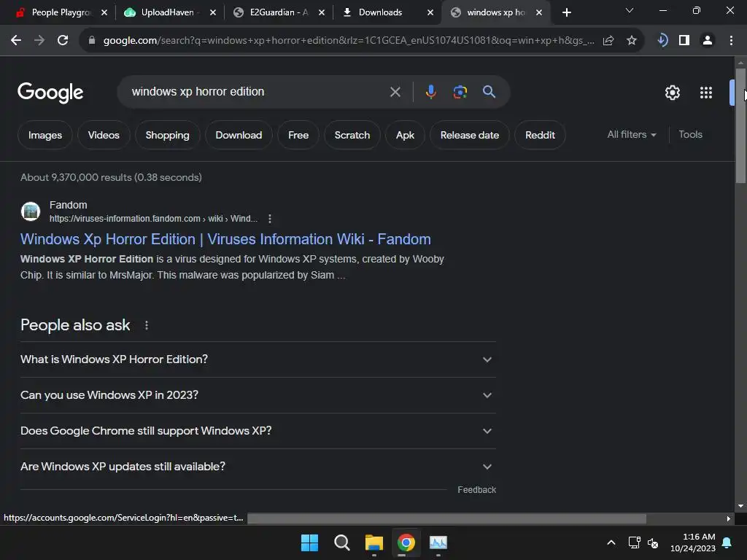Open options for the Fandom result
Image resolution: width=747 pixels, height=560 pixels.
270,219
